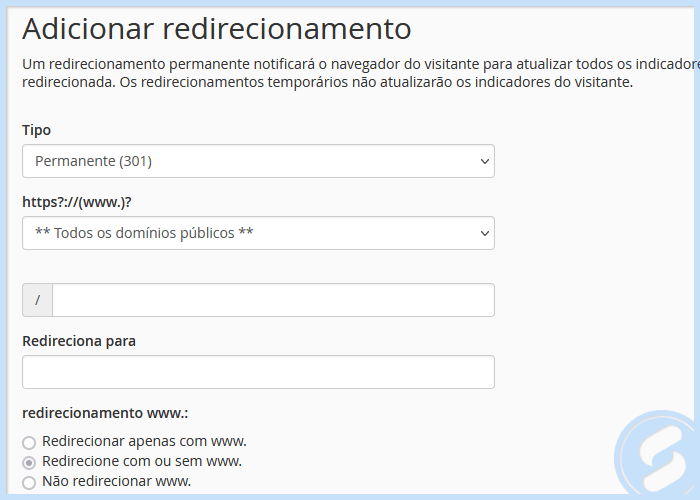Click the 'Redireciona para' label
700x500 pixels.
[x=79, y=341]
